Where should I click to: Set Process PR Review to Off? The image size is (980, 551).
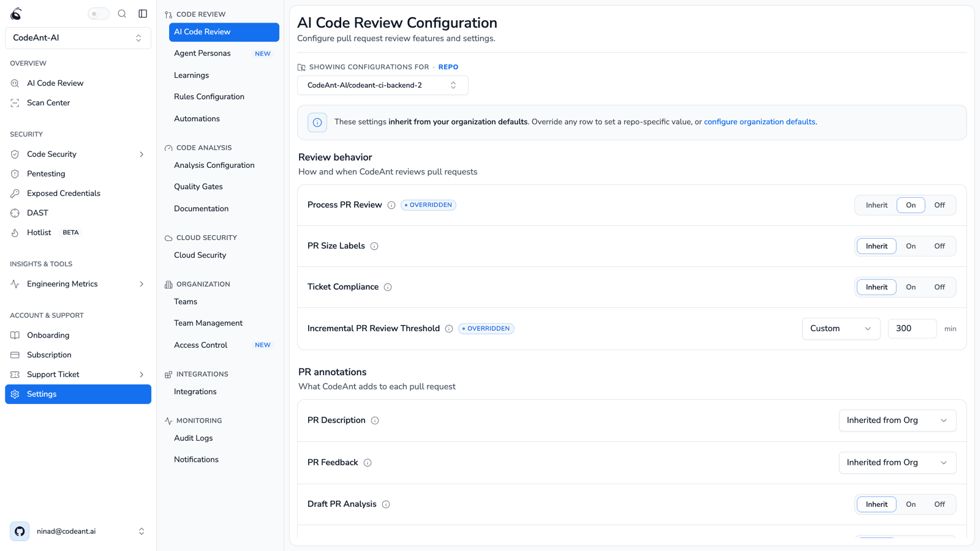940,205
